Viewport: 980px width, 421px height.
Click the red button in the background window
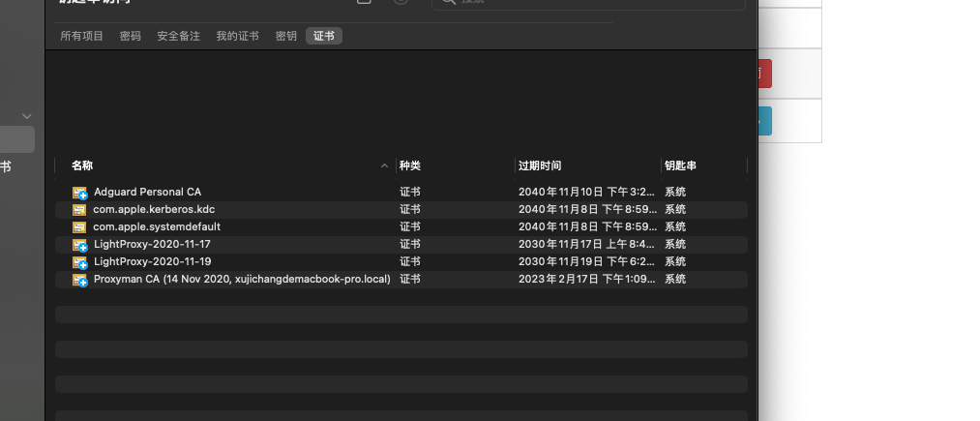tap(765, 74)
